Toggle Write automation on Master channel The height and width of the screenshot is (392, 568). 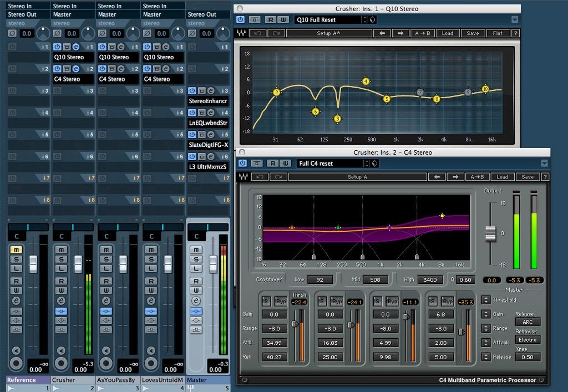pos(196,291)
